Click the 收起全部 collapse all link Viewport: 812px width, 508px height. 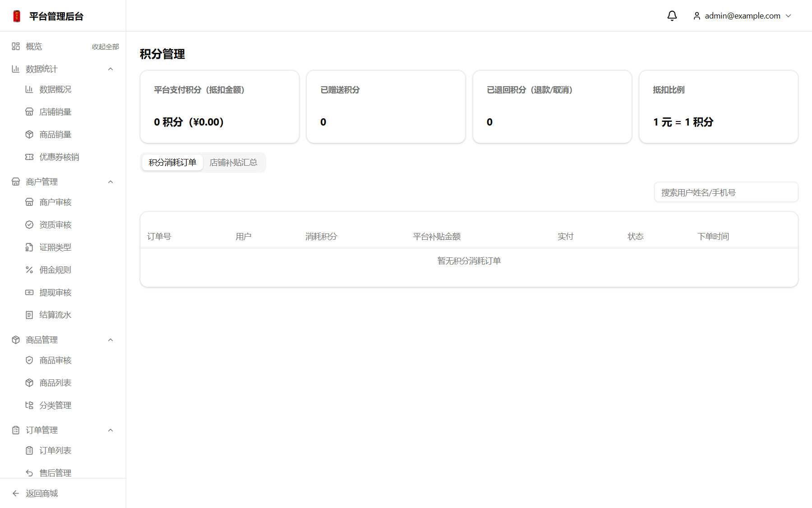pyautogui.click(x=106, y=47)
